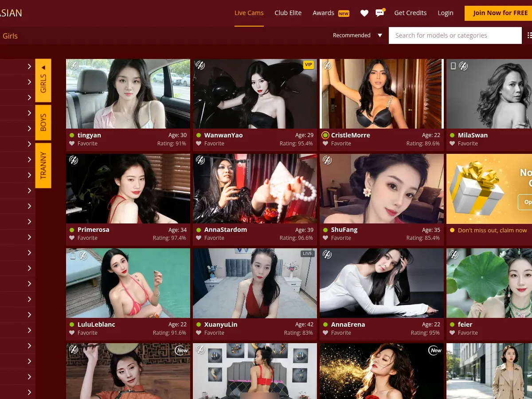Click the audio icon on tingyan's thumbnail

(74, 66)
